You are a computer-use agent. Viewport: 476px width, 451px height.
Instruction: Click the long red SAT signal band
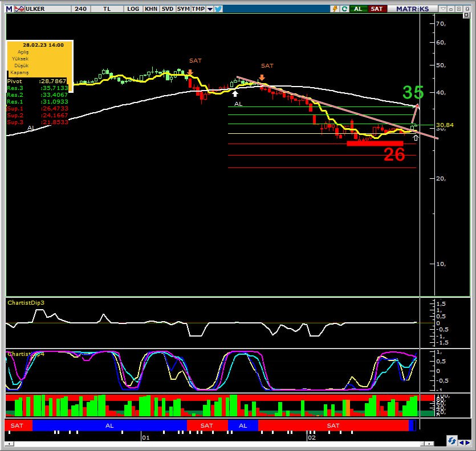[x=333, y=425]
